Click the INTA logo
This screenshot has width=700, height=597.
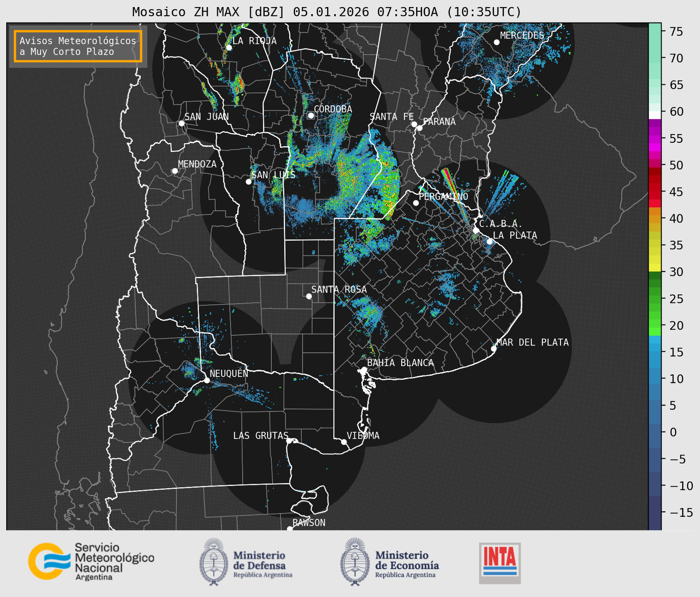pyautogui.click(x=500, y=563)
